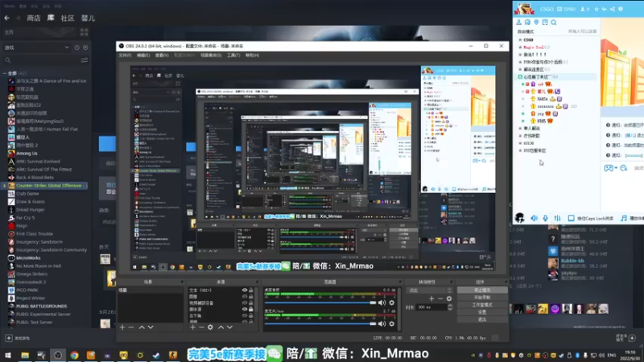Click bottom exit button in OBS controls
The image size is (644, 362).
click(x=482, y=319)
